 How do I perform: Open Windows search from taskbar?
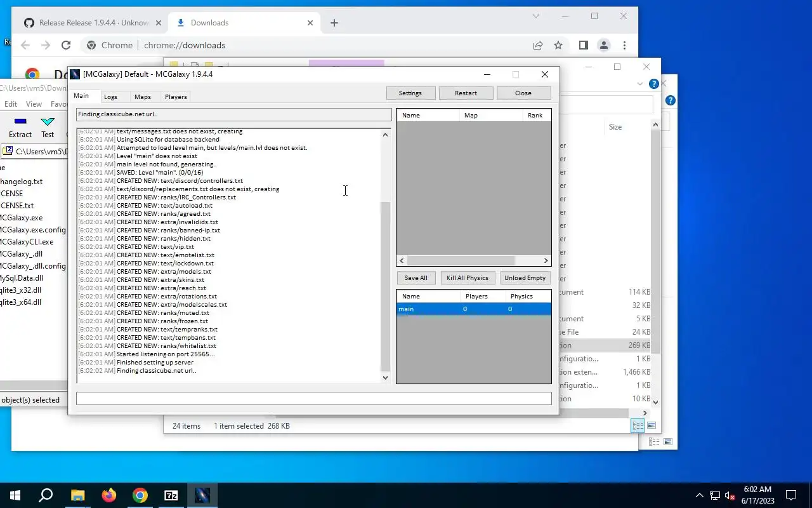(46, 495)
